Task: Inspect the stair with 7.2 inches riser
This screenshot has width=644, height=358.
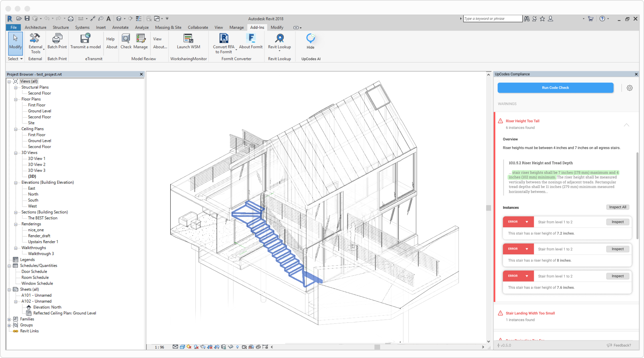Action: tap(618, 222)
